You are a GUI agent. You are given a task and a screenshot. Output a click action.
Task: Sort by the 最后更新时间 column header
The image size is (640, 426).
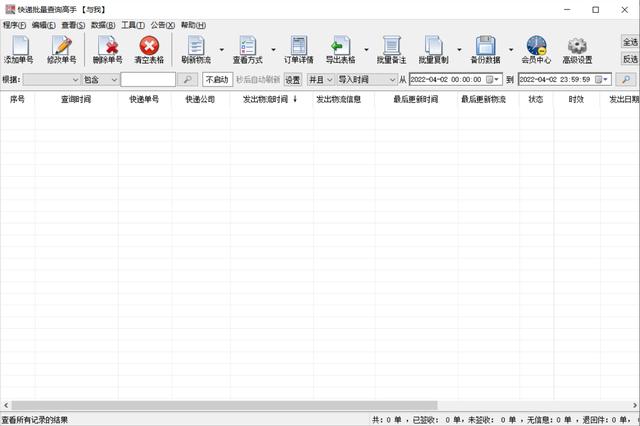[416, 99]
